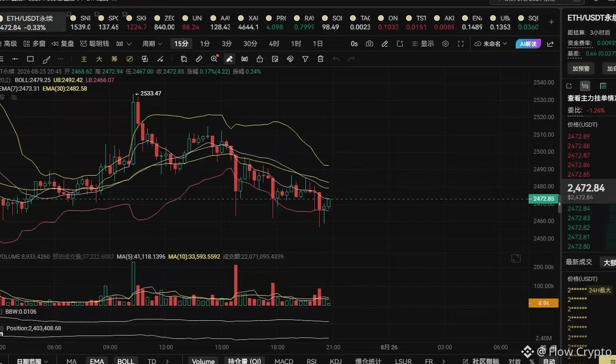This screenshot has width=616, height=364.
Task: Share the chart via share icon
Action: (x=550, y=44)
